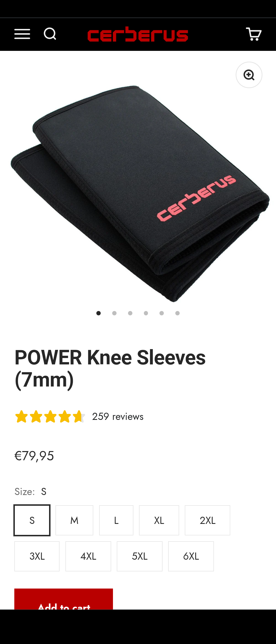Click the star rating icons
The width and height of the screenshot is (276, 644).
[x=50, y=417]
